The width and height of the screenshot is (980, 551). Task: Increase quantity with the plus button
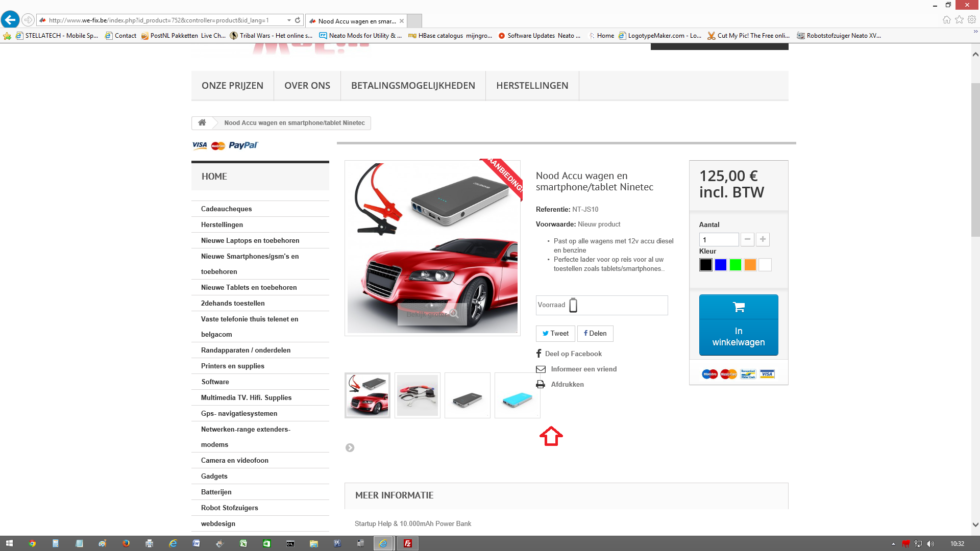[763, 239]
